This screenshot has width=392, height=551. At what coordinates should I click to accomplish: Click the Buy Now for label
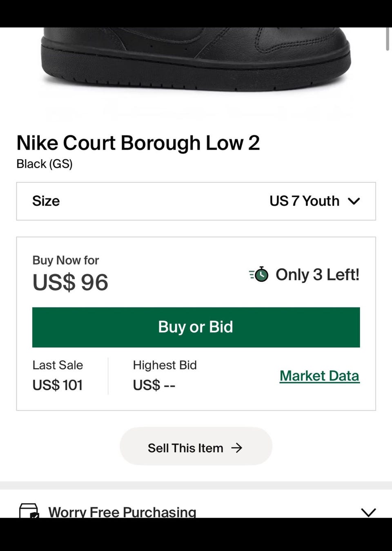[66, 260]
